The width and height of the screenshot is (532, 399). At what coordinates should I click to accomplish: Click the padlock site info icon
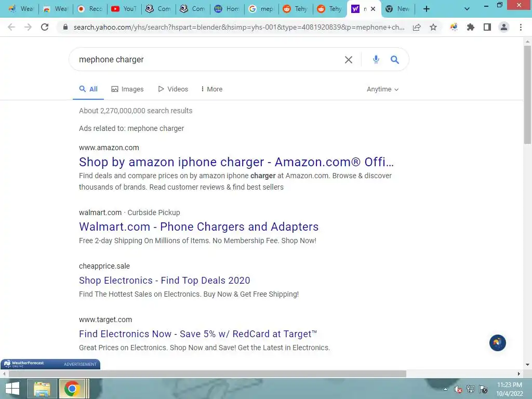pyautogui.click(x=65, y=27)
